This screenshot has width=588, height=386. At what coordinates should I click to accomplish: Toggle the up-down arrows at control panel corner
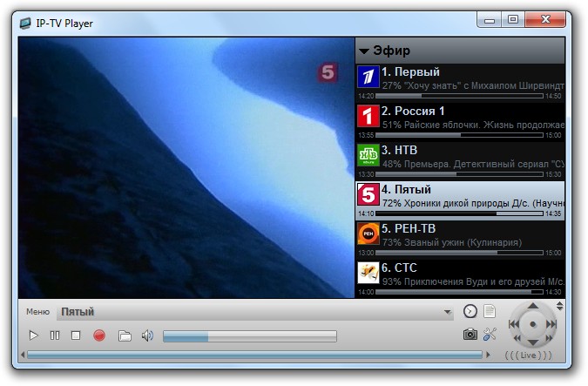559,306
